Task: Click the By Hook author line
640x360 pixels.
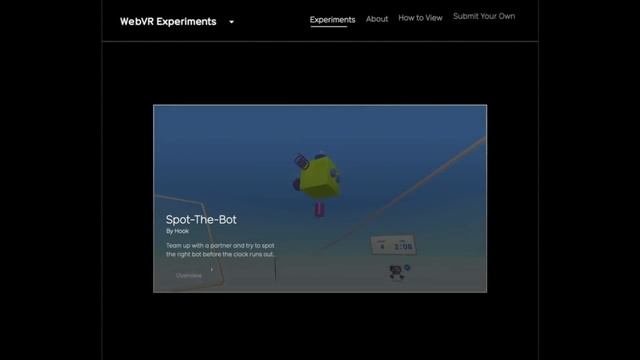Action: coord(178,231)
